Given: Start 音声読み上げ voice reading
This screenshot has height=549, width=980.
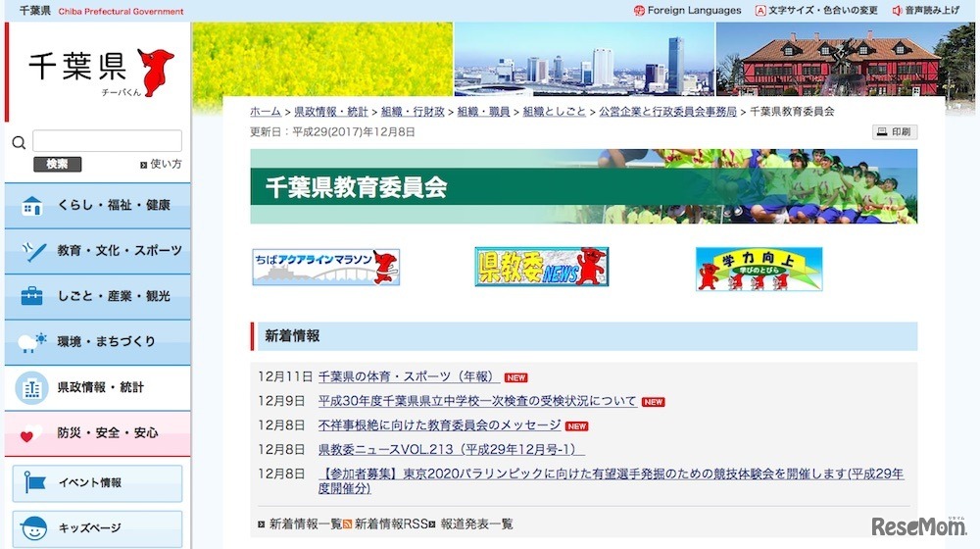Looking at the screenshot, I should pyautogui.click(x=932, y=11).
